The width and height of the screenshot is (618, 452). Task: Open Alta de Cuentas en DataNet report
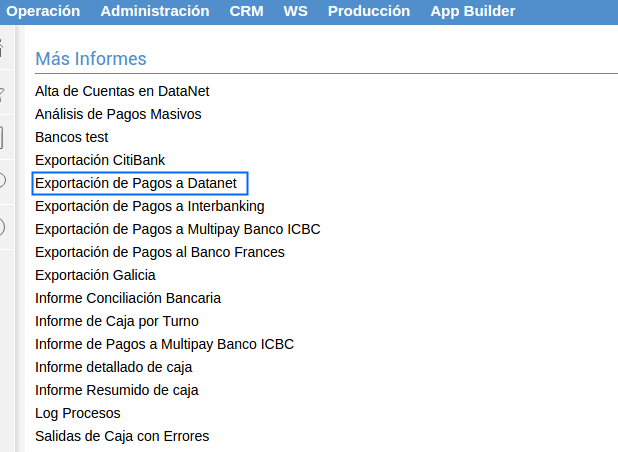click(x=122, y=91)
